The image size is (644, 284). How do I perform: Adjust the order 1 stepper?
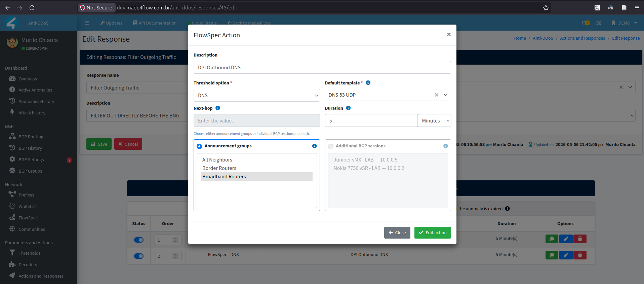point(175,240)
